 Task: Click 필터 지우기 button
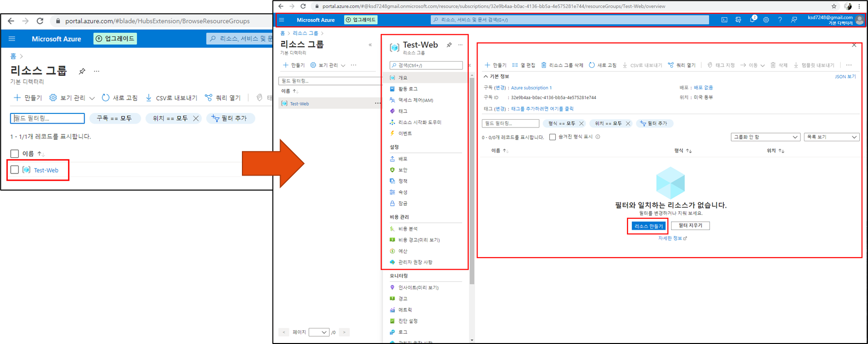[690, 226]
